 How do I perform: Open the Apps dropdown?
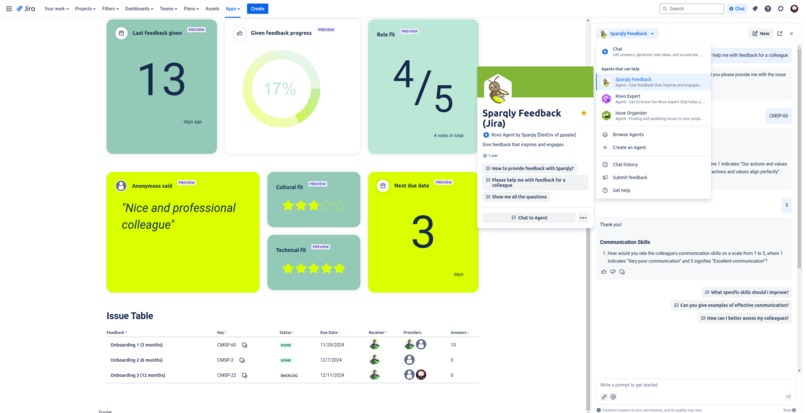[x=233, y=9]
